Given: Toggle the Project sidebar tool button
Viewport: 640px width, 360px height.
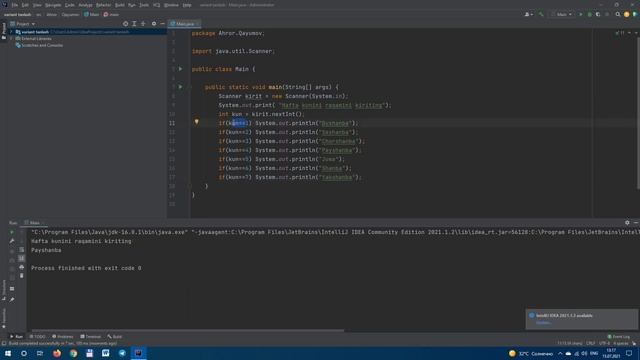Looking at the screenshot, I should [x=4, y=31].
